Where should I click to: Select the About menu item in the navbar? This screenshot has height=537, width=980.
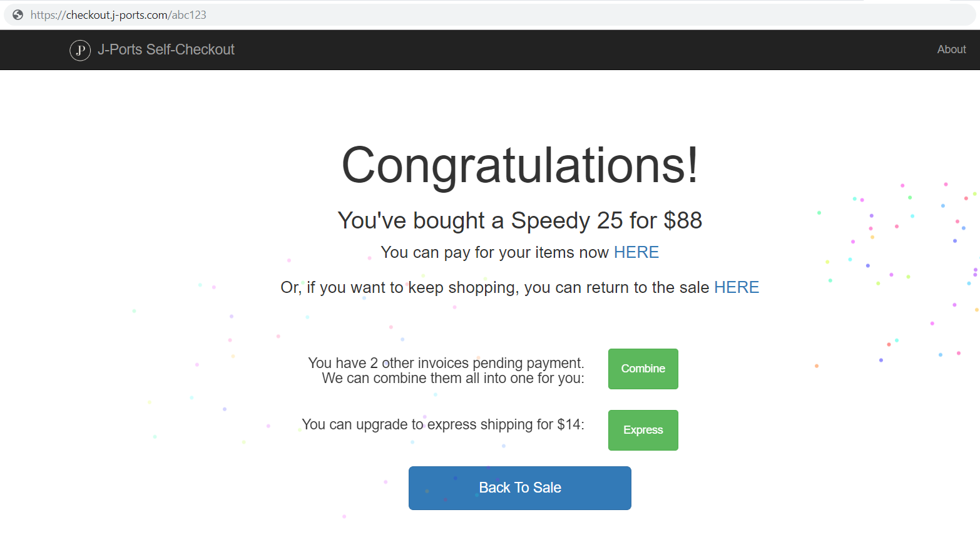click(951, 49)
